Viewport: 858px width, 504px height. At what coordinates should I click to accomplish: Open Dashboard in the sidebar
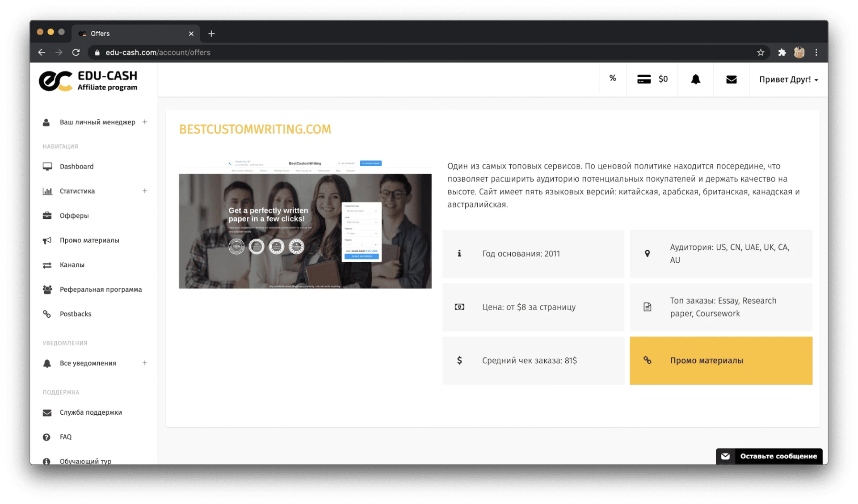click(x=76, y=167)
